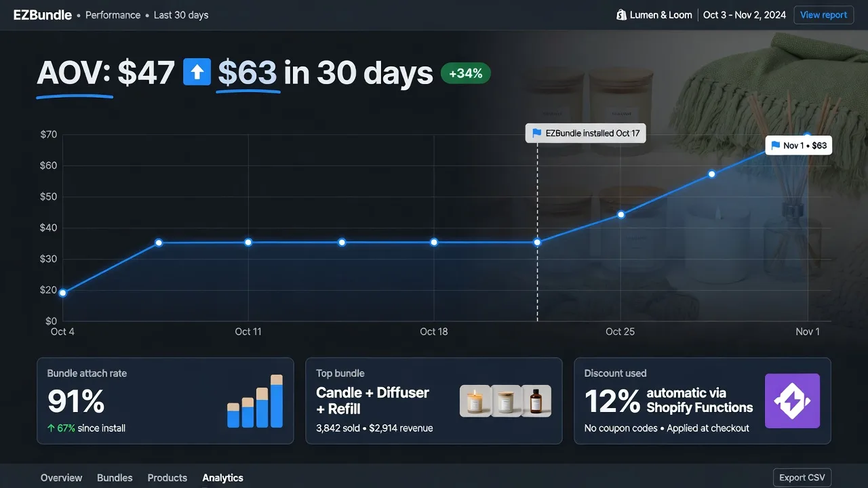The width and height of the screenshot is (868, 488).
Task: Click the flag icon in the Nov 1 tooltip
Action: pos(775,146)
